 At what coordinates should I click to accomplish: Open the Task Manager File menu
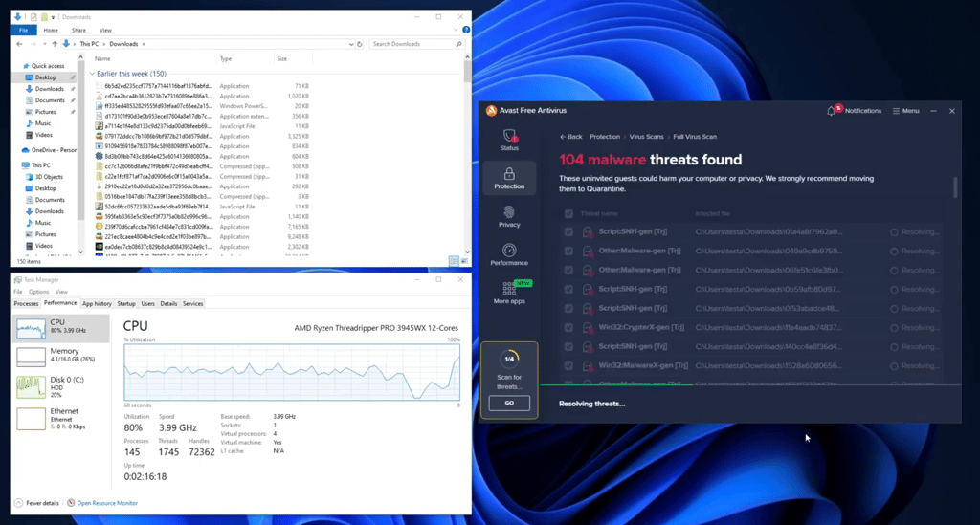[x=17, y=292]
